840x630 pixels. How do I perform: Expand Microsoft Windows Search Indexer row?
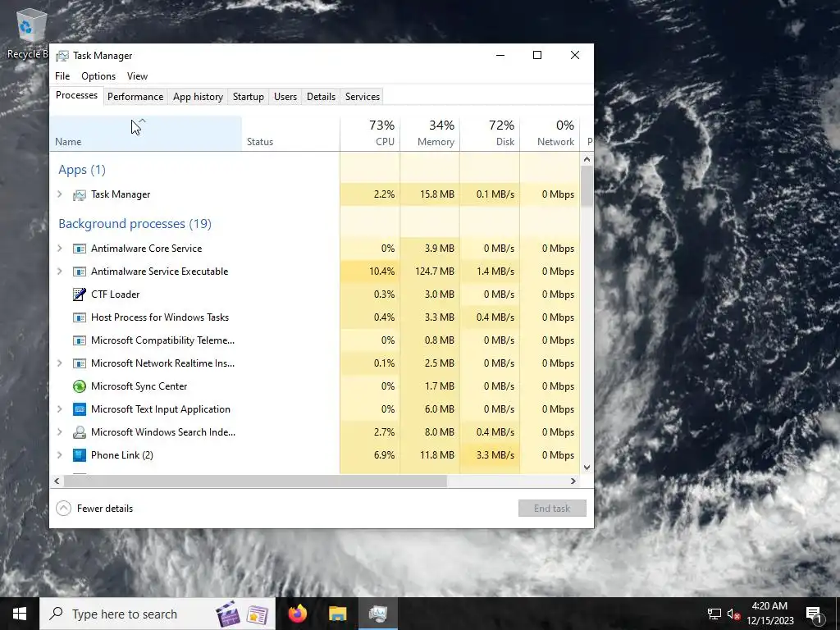tap(59, 432)
